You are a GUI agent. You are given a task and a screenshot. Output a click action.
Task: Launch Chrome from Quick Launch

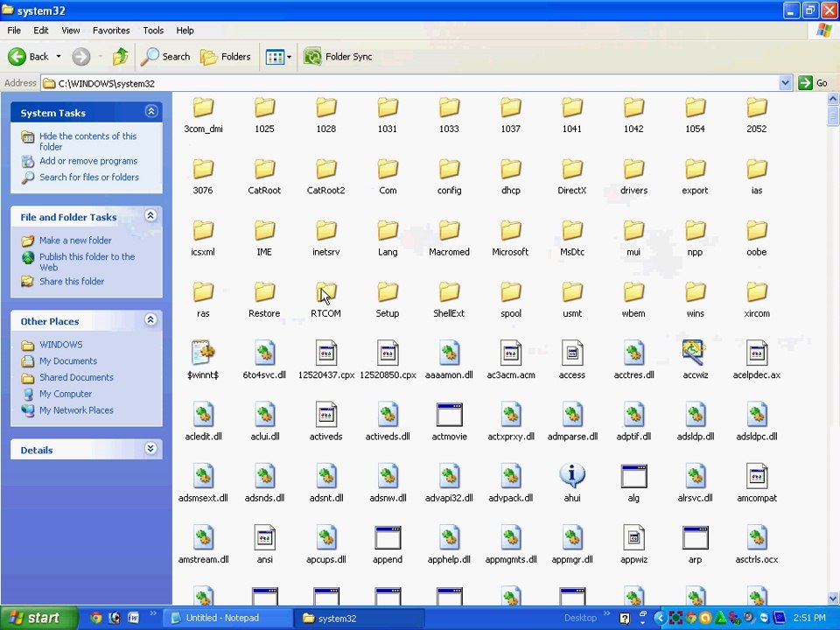coord(95,618)
